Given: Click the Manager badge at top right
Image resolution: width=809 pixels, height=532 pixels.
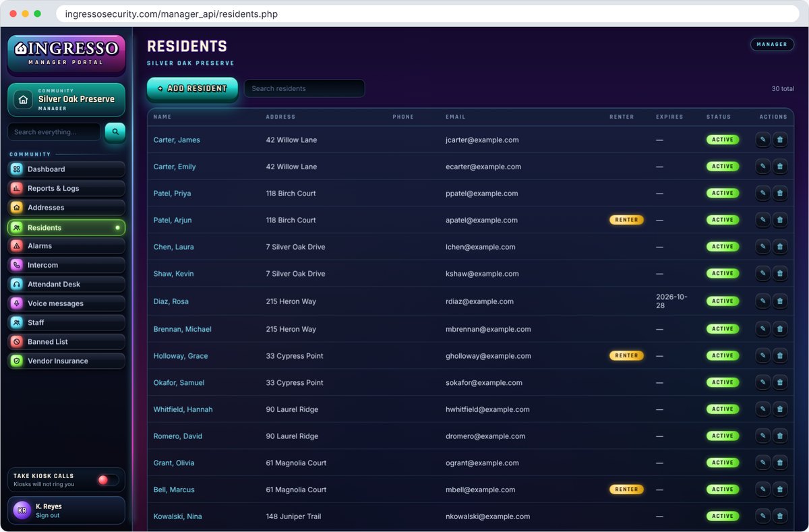Looking at the screenshot, I should pyautogui.click(x=772, y=45).
